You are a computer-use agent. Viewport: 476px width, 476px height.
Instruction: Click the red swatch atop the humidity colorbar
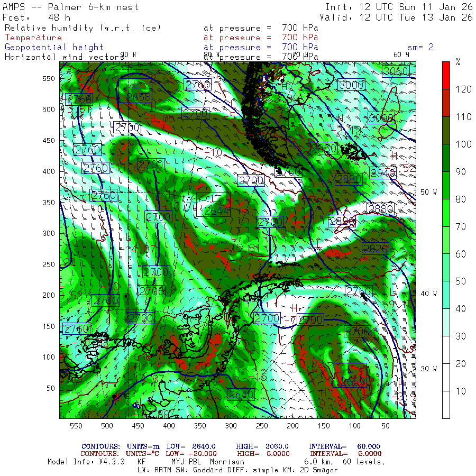(447, 75)
